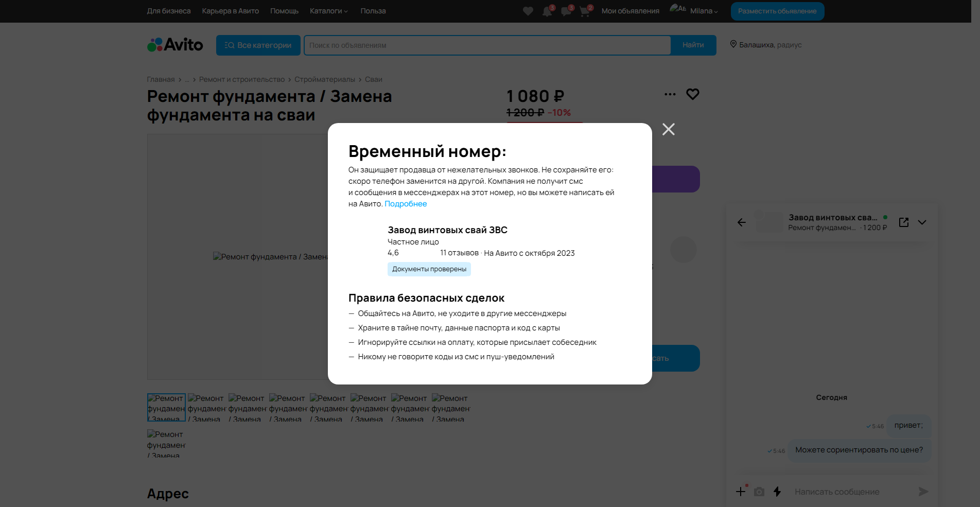Focus the Поиск по объявлениям search field

click(487, 45)
